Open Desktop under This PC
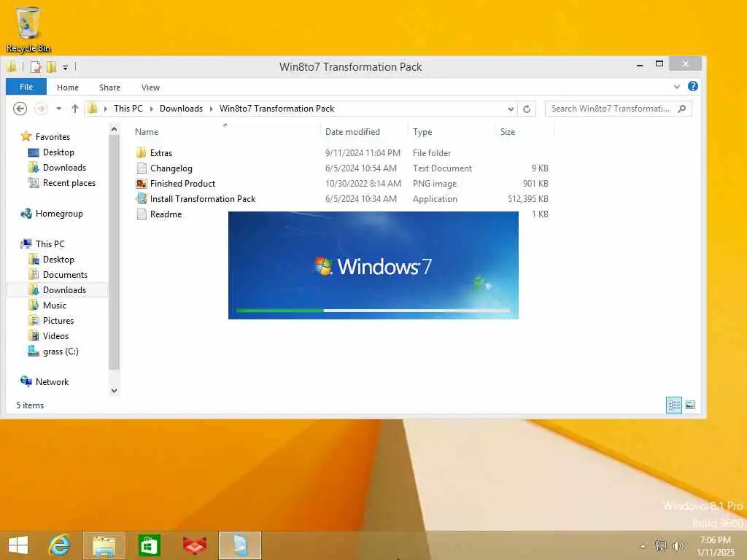The width and height of the screenshot is (747, 560). 58,260
